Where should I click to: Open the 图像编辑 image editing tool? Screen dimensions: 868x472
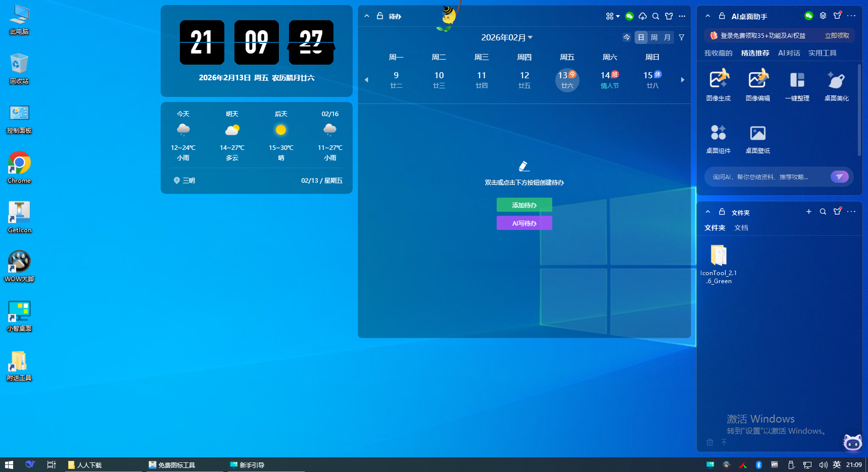pyautogui.click(x=758, y=80)
